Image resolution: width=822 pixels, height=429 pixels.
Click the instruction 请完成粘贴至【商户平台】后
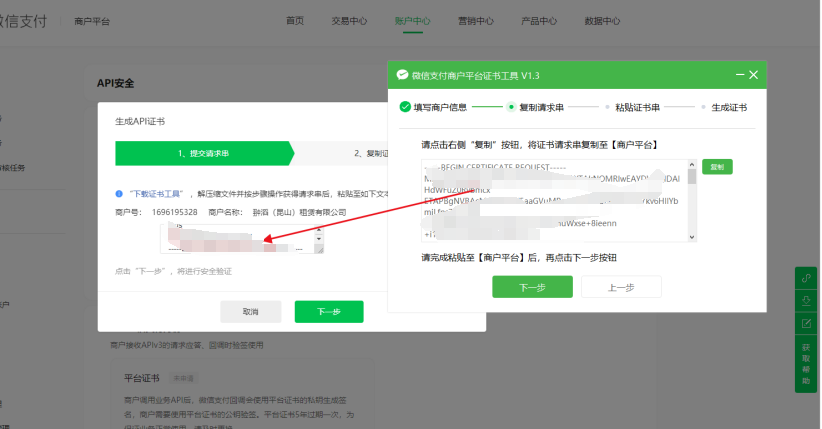(480, 258)
